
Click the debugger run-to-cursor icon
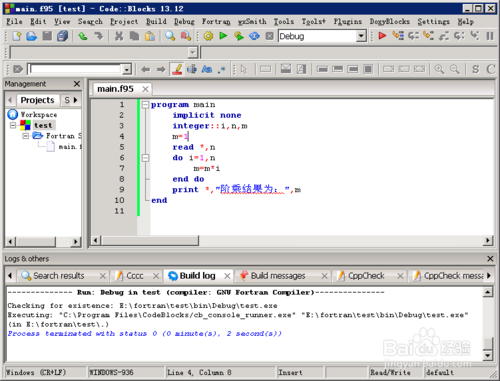398,36
